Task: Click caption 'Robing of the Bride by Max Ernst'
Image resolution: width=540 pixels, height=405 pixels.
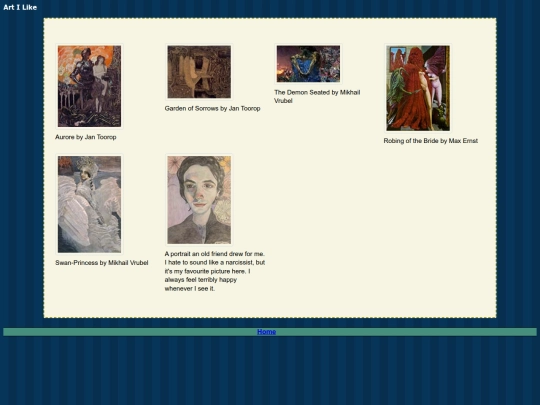Action: pos(431,141)
